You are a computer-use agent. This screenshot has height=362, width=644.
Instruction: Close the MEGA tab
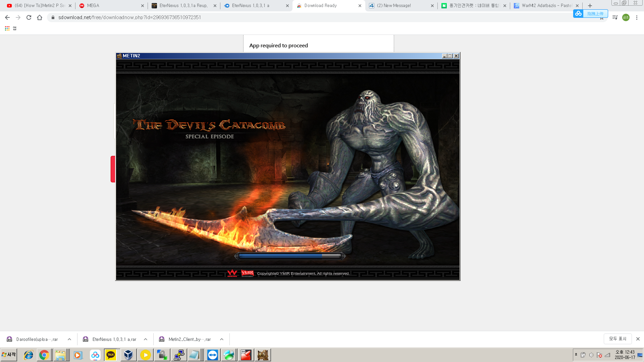coord(143,6)
